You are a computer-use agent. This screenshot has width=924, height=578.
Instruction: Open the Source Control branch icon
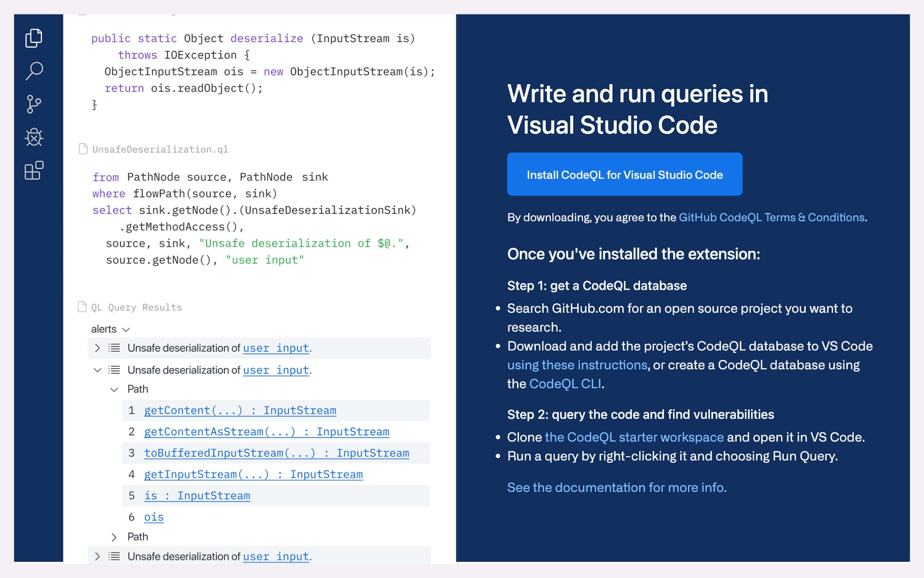click(x=34, y=104)
